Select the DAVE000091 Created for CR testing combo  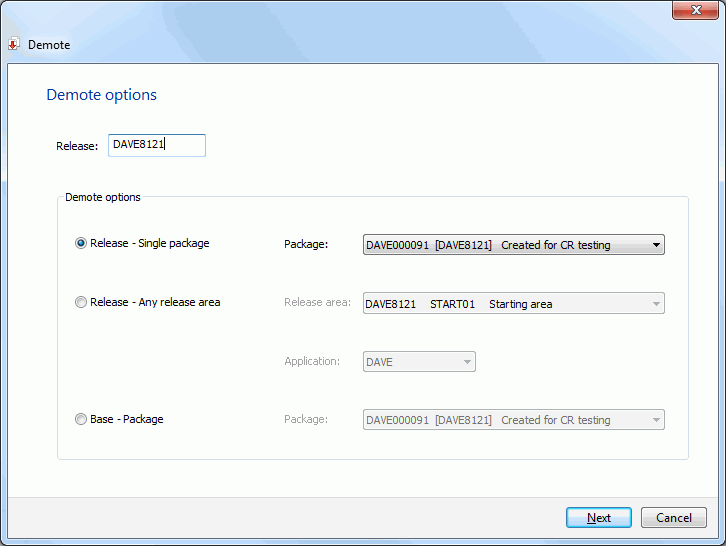pyautogui.click(x=513, y=245)
